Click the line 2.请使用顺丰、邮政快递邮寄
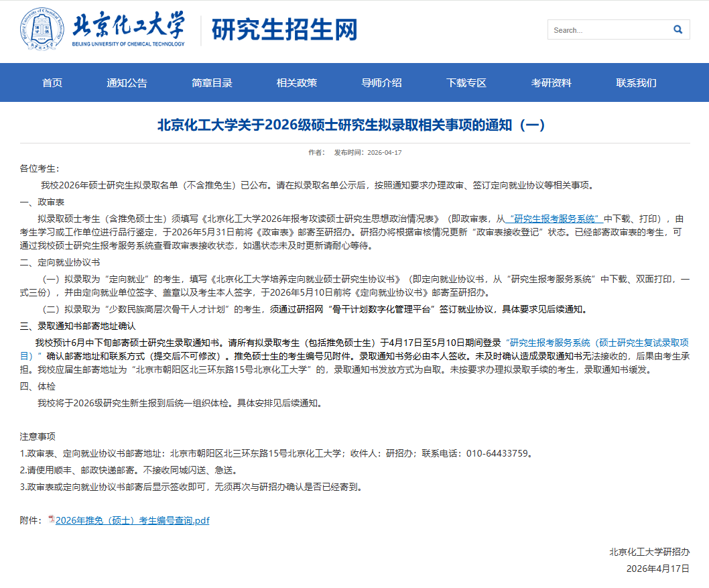Viewport: 709px width, 588px height. click(129, 471)
